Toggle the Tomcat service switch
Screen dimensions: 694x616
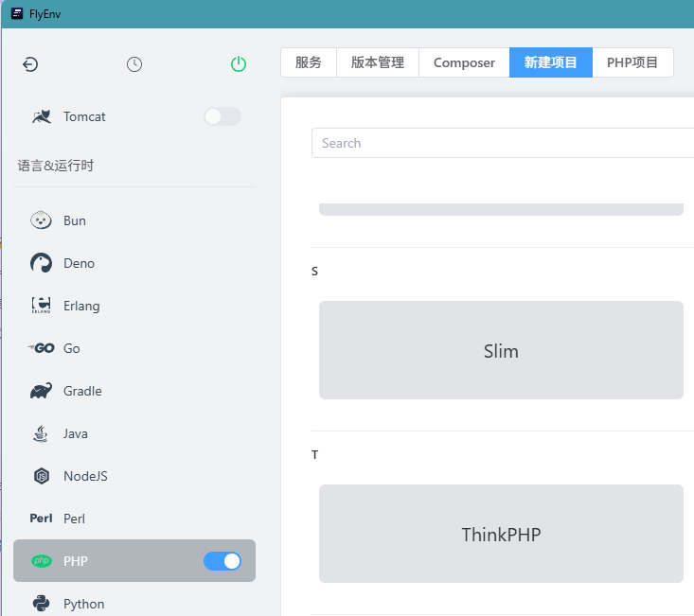tap(222, 116)
